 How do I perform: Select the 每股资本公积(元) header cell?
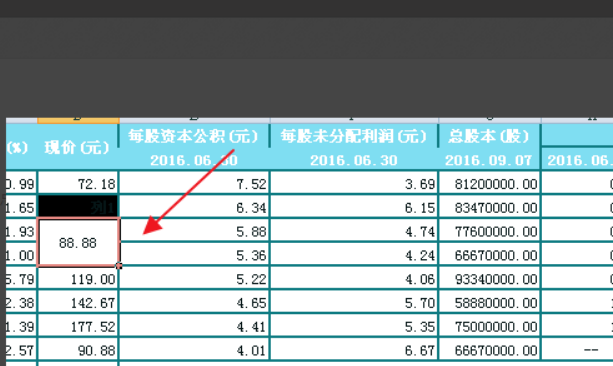(x=194, y=136)
